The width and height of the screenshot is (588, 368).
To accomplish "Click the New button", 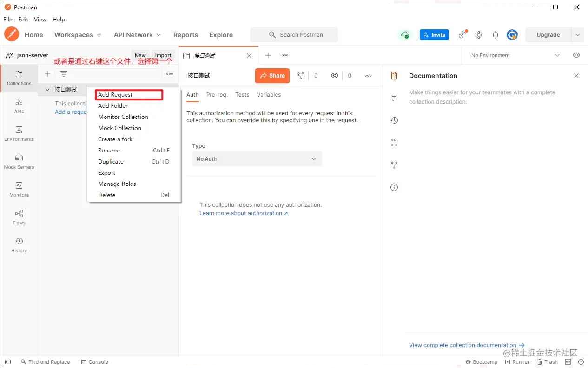I will click(140, 55).
